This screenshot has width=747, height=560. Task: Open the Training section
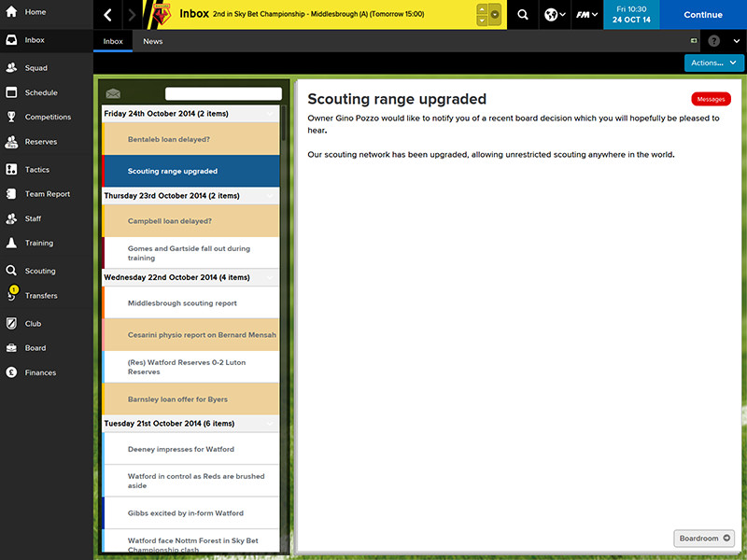point(38,243)
